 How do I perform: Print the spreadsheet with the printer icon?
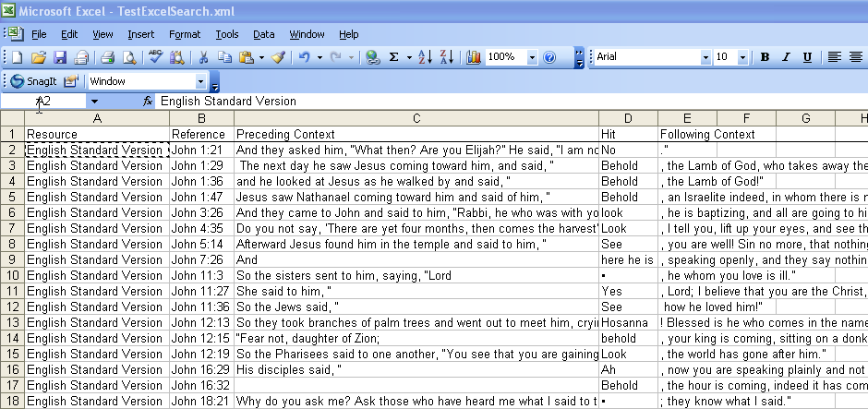107,57
